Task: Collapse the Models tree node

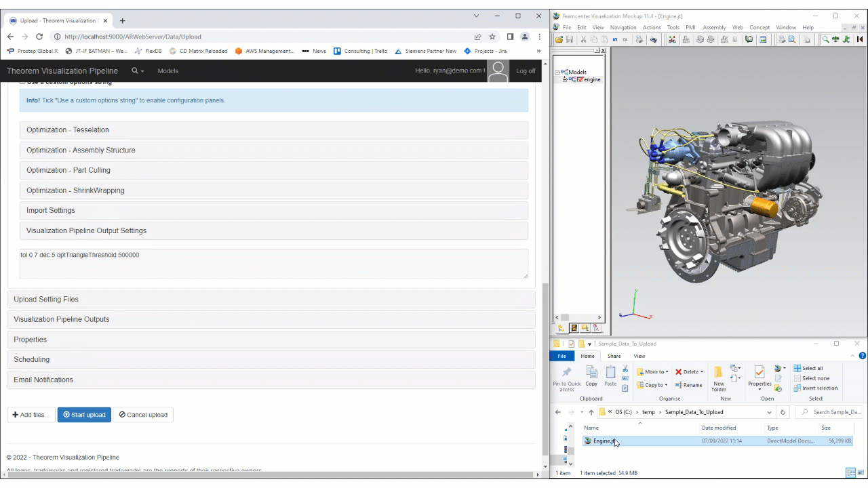Action: click(557, 72)
